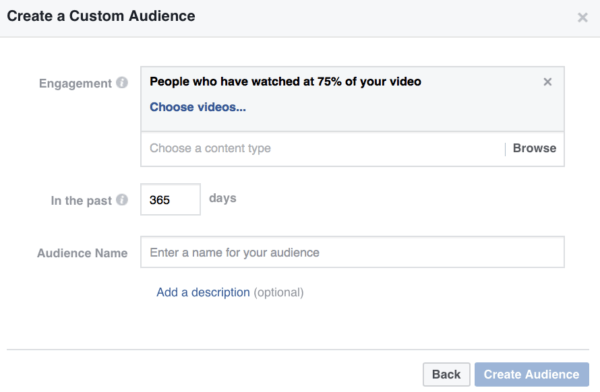The image size is (600, 392).
Task: Click the 365 days input box
Action: point(170,199)
